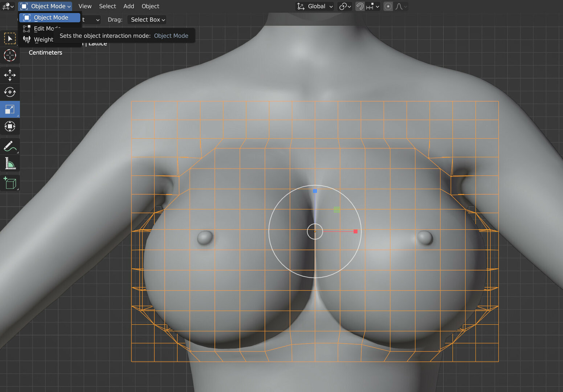
Task: Pick the Weight Paint mode entry
Action: pos(38,39)
